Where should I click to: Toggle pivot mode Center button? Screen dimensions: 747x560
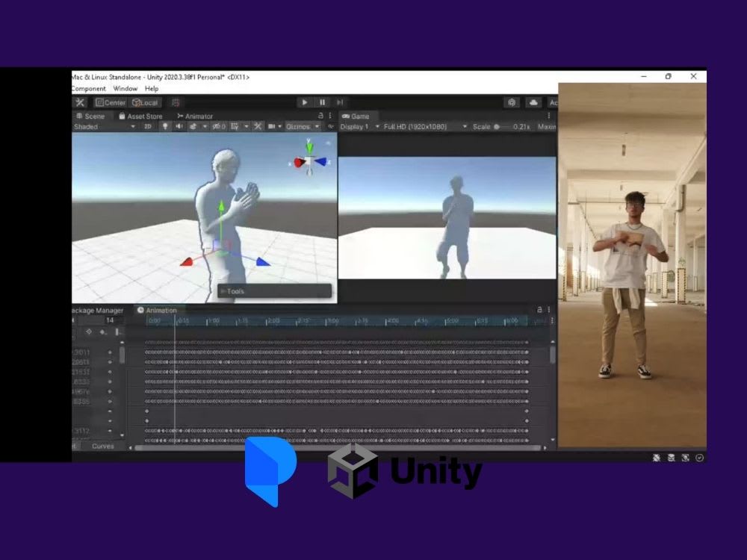pos(110,102)
